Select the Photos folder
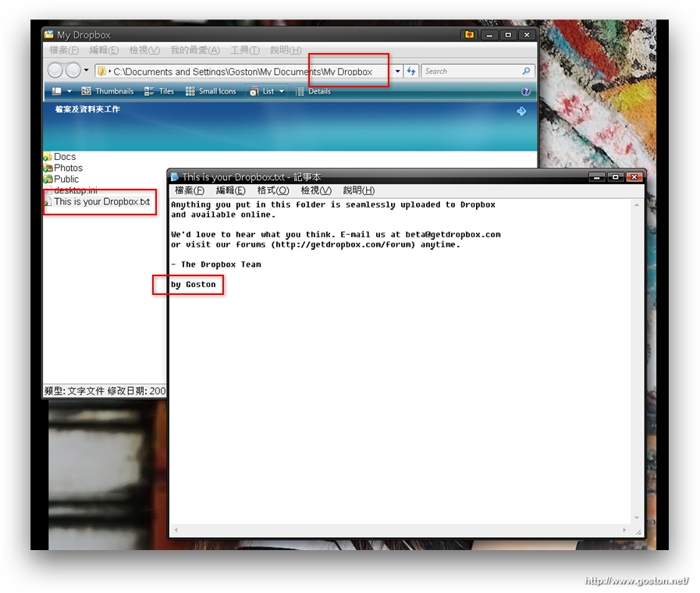 click(x=67, y=168)
